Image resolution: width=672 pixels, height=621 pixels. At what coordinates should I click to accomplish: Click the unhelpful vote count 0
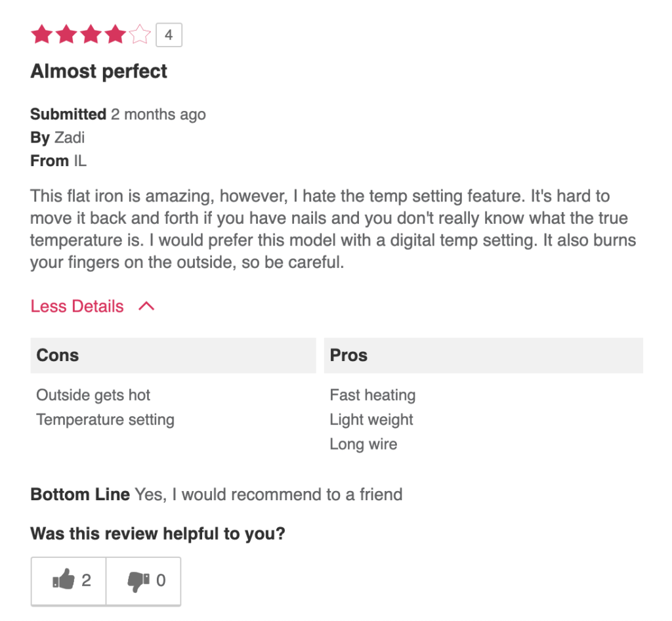(161, 580)
